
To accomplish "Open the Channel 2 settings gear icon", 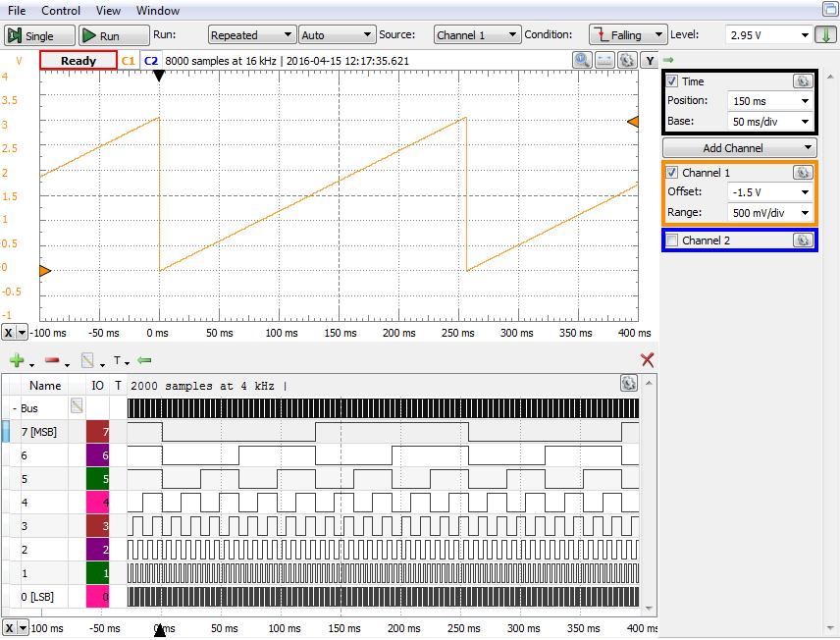I will point(803,240).
